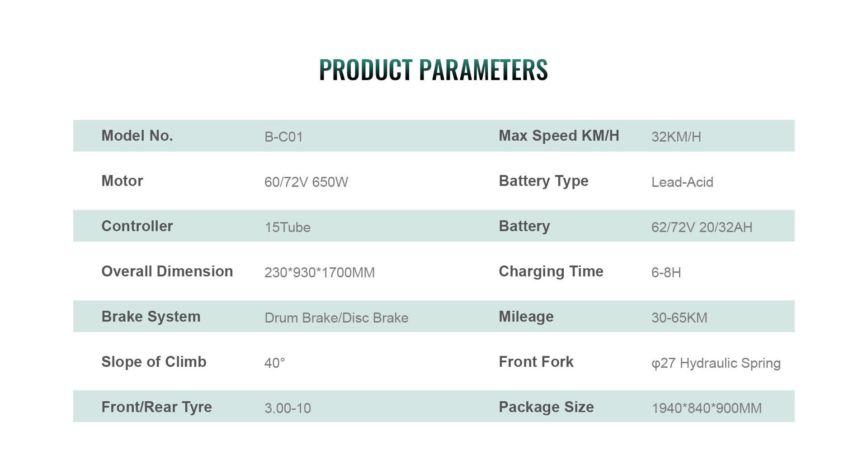Viewport: 868px width, 465px height.
Task: Click the Slope of Climb label
Action: tap(154, 362)
